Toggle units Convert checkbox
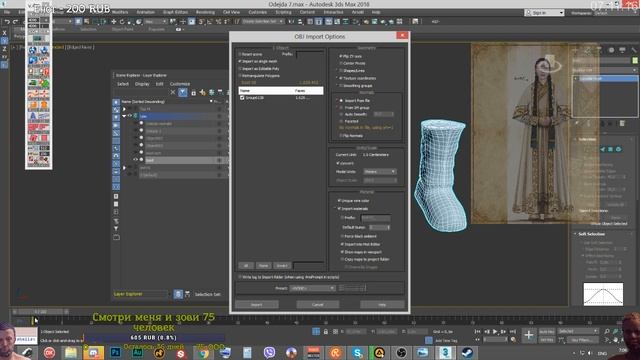This screenshot has width=640, height=360. 338,163
